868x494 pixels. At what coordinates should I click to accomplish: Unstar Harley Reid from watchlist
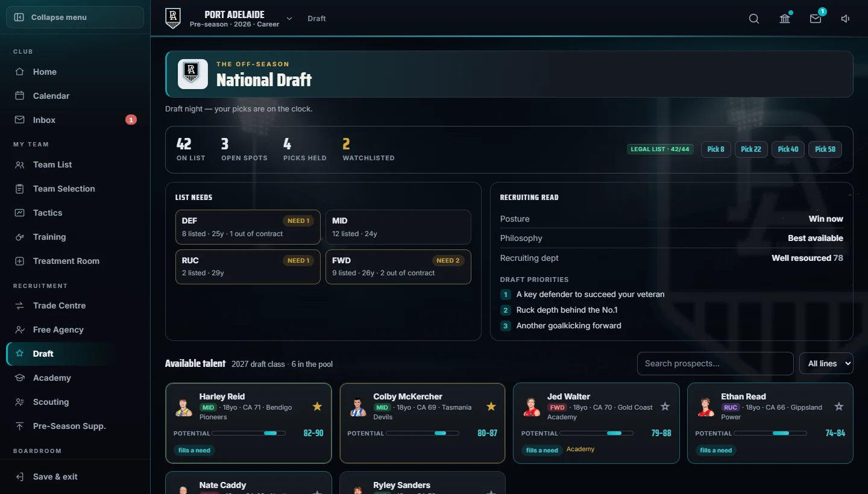[317, 407]
